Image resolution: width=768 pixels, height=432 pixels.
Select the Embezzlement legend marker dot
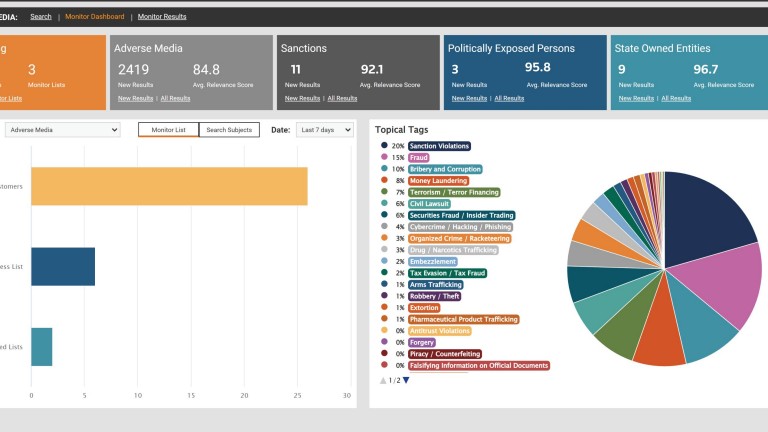pos(384,261)
